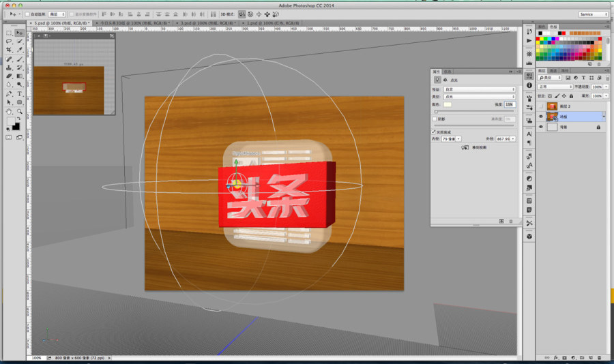Enable the shadow checkbox in Properties
The height and width of the screenshot is (364, 614).
tap(435, 119)
